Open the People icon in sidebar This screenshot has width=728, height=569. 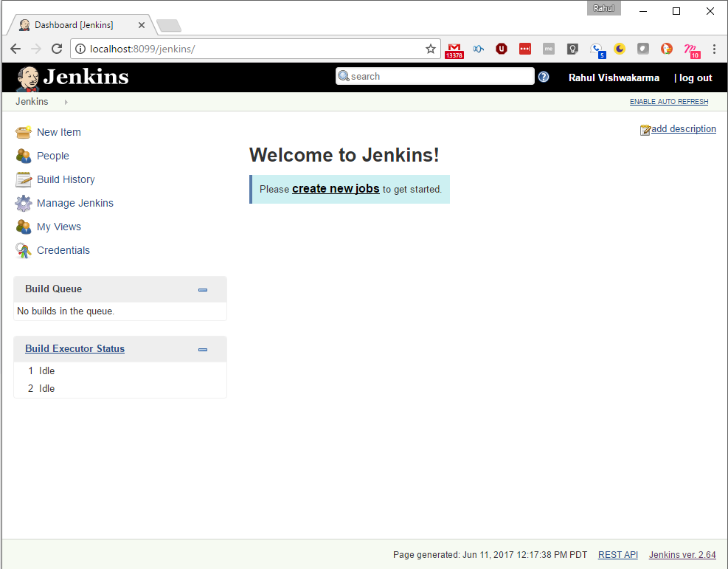(24, 156)
